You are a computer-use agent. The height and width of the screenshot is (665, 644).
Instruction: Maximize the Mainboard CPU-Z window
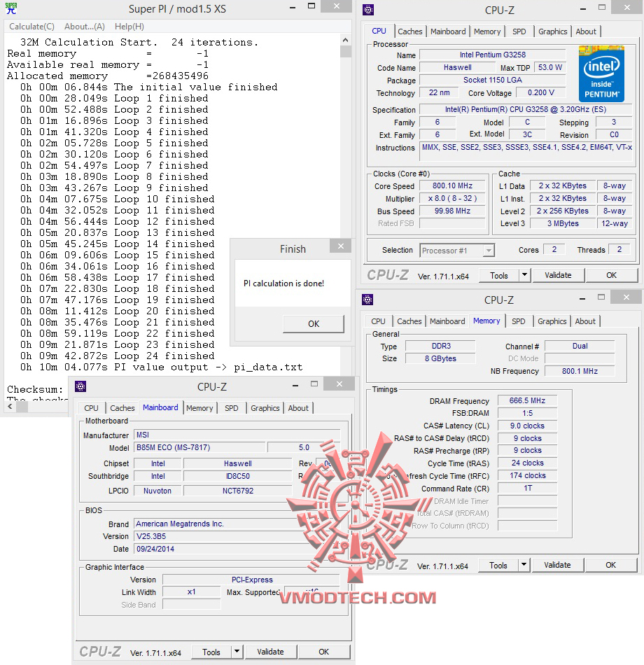(314, 384)
